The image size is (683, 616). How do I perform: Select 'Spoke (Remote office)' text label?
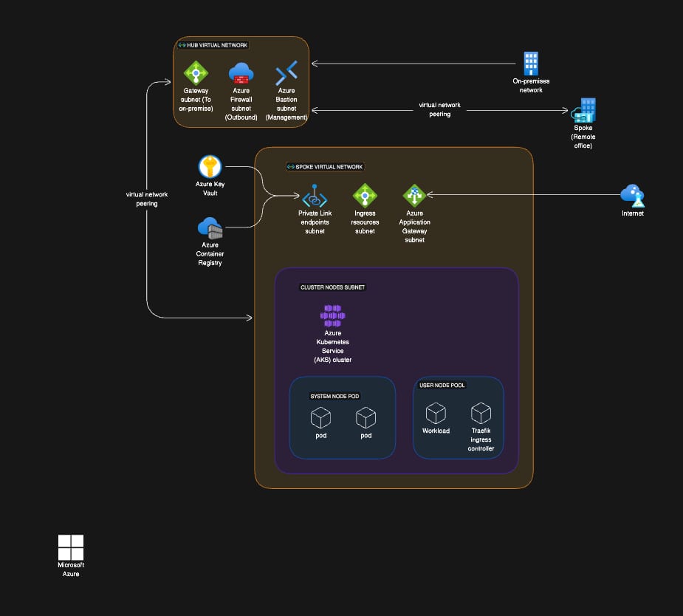pyautogui.click(x=583, y=137)
